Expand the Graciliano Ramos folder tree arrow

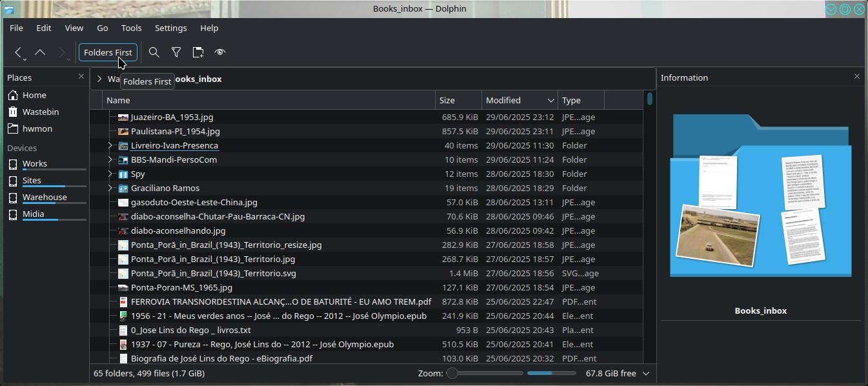point(110,188)
